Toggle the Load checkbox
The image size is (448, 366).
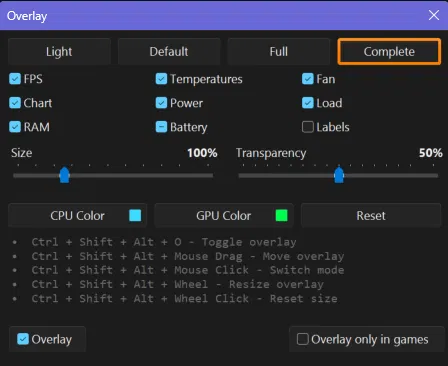click(308, 103)
